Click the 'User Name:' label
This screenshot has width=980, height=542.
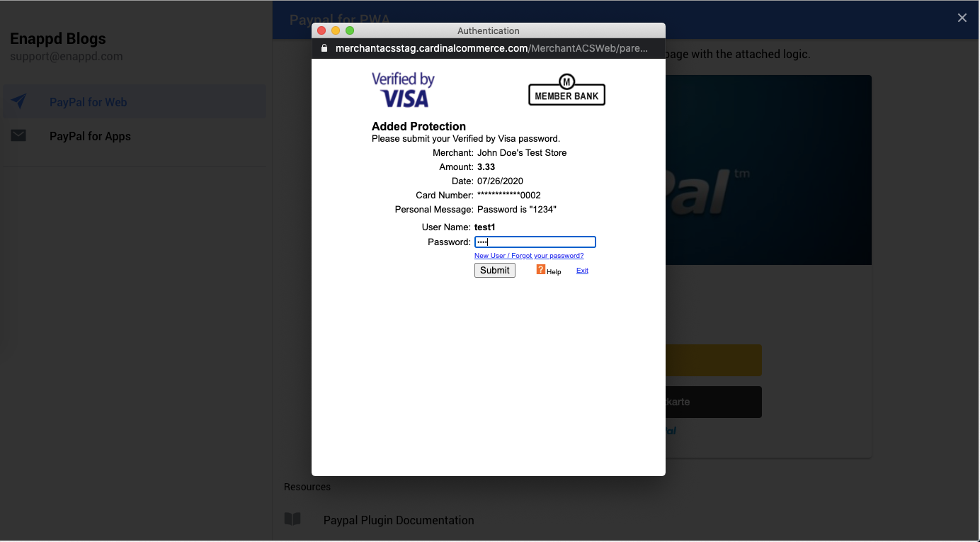coord(446,227)
